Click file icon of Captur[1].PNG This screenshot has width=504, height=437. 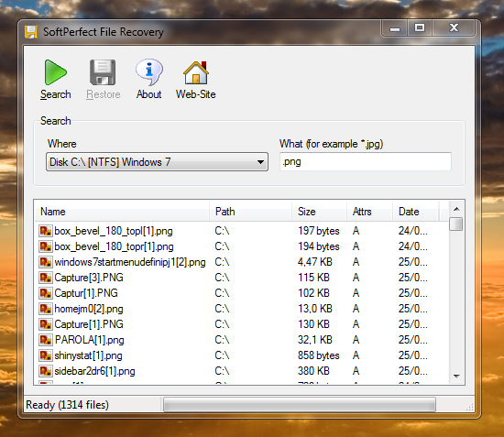coord(45,293)
